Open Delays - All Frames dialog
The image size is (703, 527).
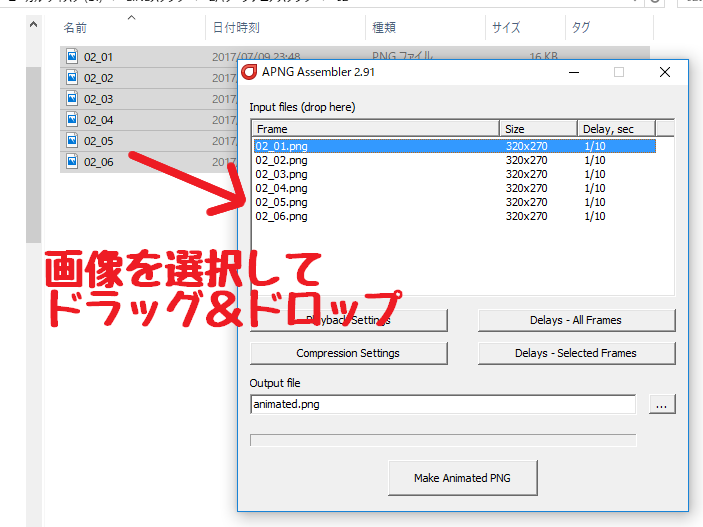click(576, 320)
